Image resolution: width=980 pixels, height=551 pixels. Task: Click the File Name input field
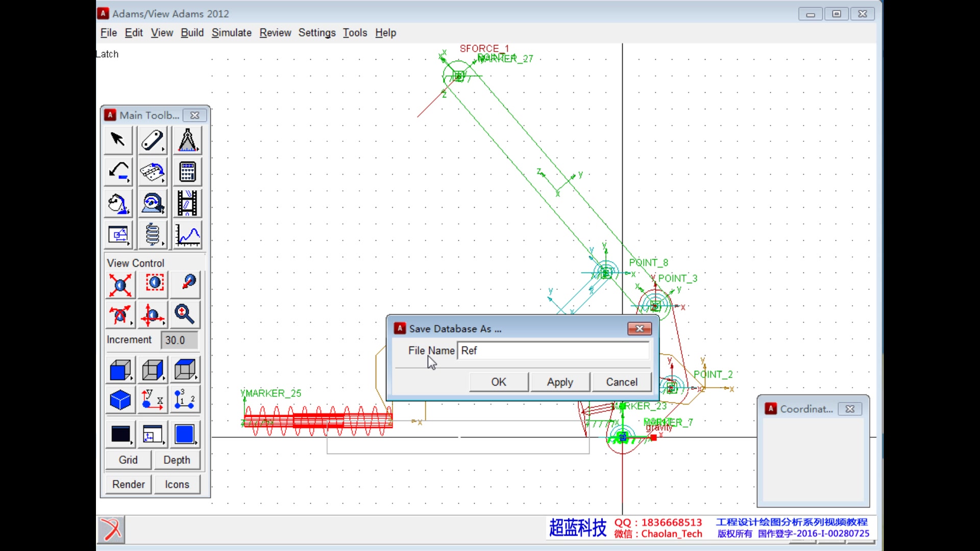tap(553, 350)
